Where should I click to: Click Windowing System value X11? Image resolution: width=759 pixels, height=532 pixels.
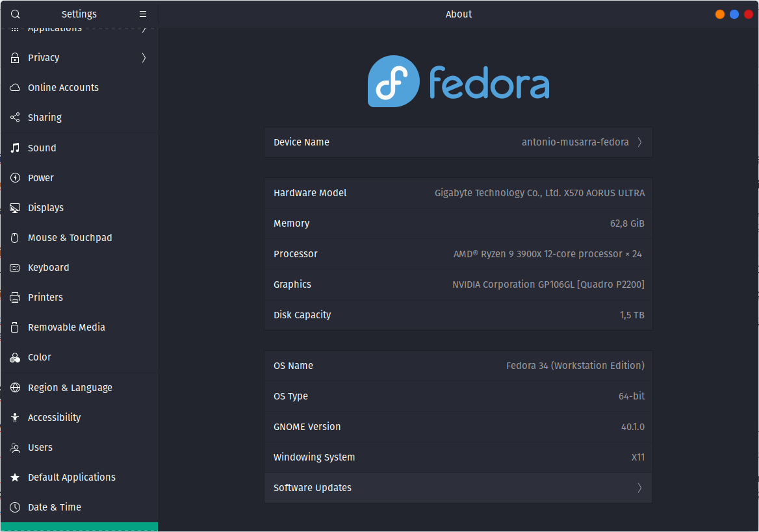[x=638, y=457]
